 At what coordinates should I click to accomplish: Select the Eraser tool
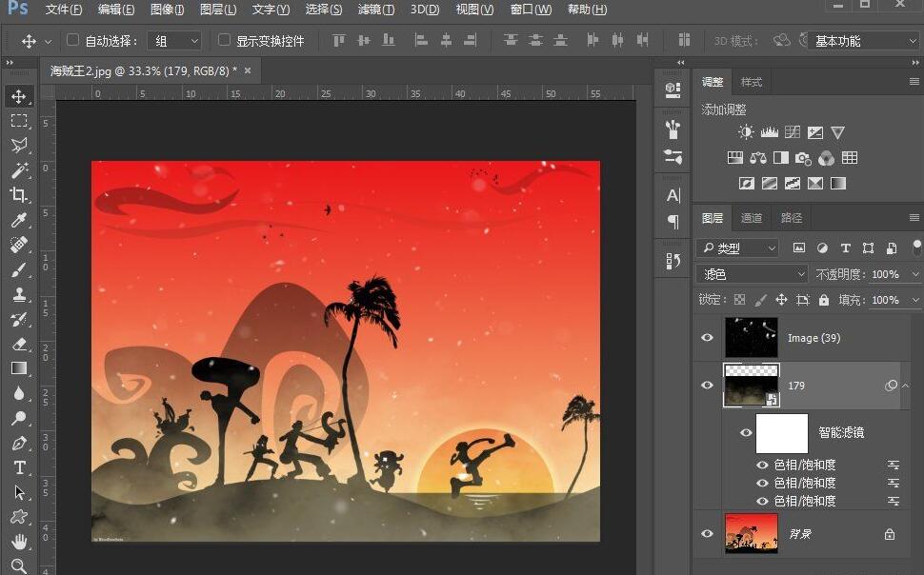(19, 344)
